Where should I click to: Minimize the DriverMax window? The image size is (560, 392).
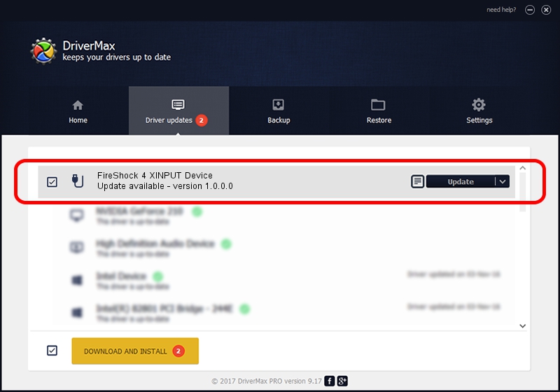(x=530, y=10)
